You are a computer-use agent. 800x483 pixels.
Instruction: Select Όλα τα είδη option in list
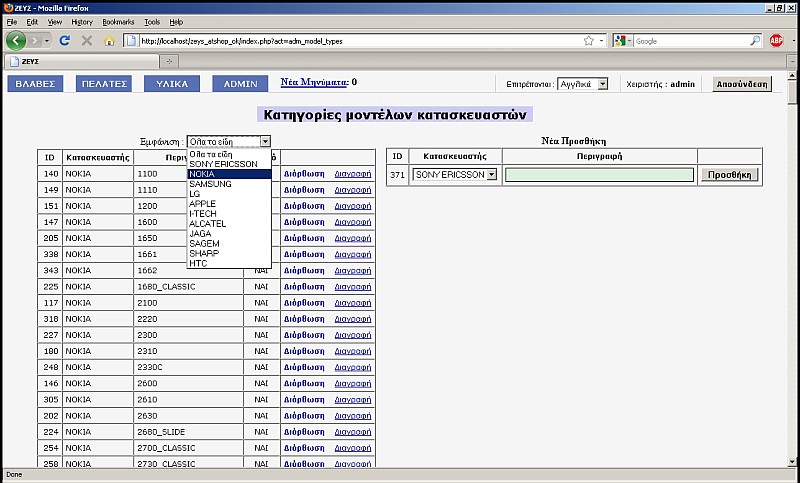click(229, 154)
